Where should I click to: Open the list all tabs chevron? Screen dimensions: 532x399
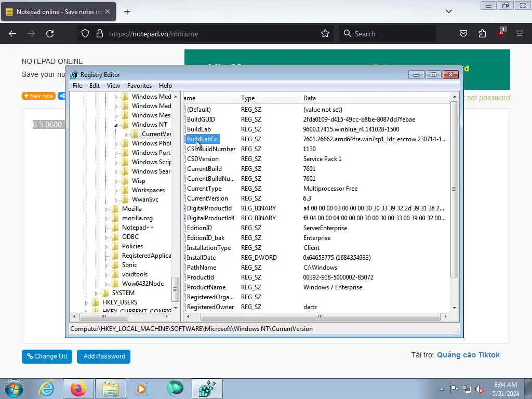448,11
